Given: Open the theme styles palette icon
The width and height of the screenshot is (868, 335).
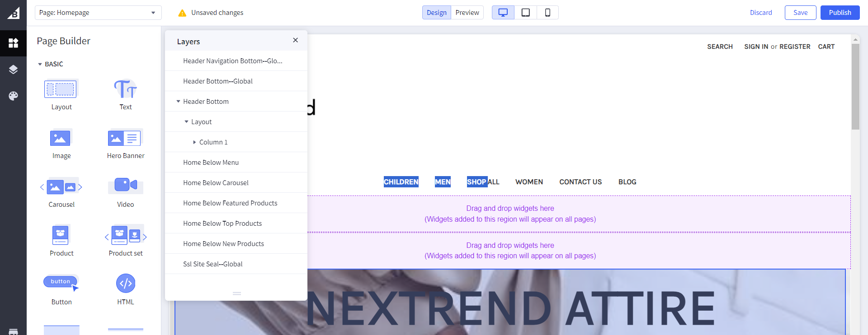Looking at the screenshot, I should [13, 96].
